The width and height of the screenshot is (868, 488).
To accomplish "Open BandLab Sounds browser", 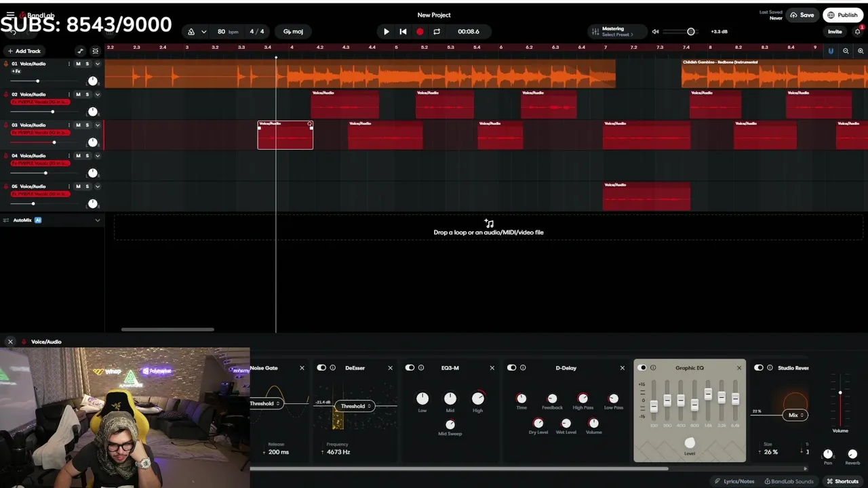I will [x=789, y=481].
